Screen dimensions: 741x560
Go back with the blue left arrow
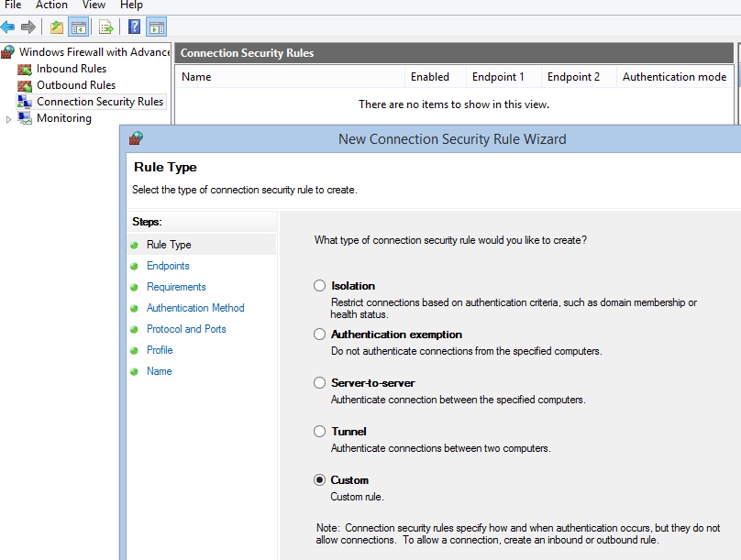[7, 27]
